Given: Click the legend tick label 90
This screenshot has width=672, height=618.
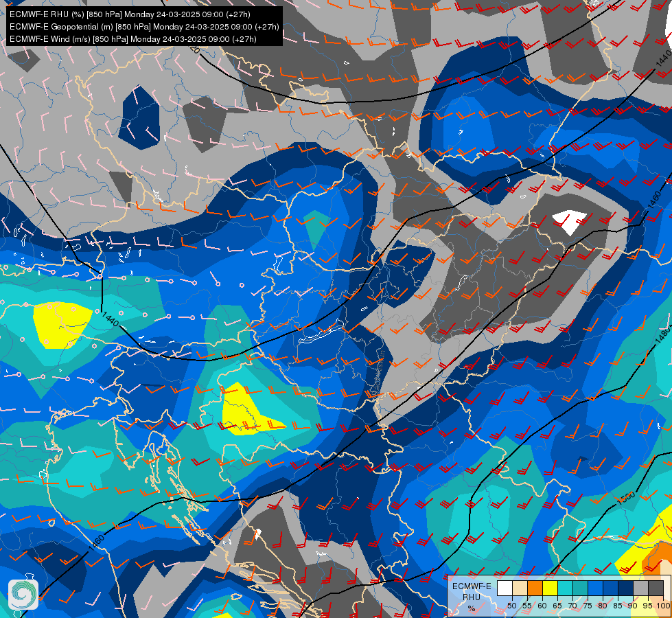Looking at the screenshot, I should (x=633, y=606).
